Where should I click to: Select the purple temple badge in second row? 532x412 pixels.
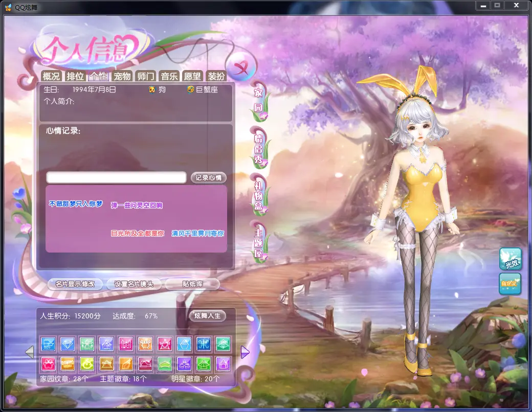click(x=184, y=364)
